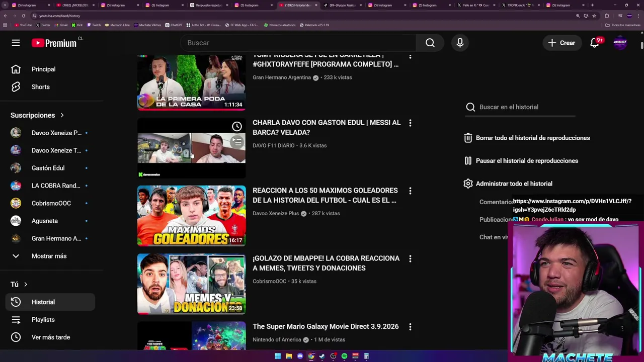The width and height of the screenshot is (644, 362).
Task: Pause the watch history
Action: [521, 161]
